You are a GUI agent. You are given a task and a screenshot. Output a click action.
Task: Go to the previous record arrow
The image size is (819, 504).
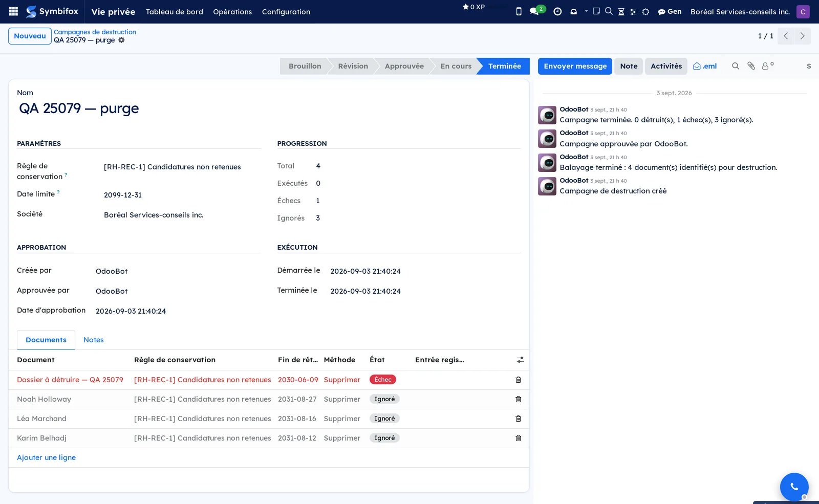786,36
